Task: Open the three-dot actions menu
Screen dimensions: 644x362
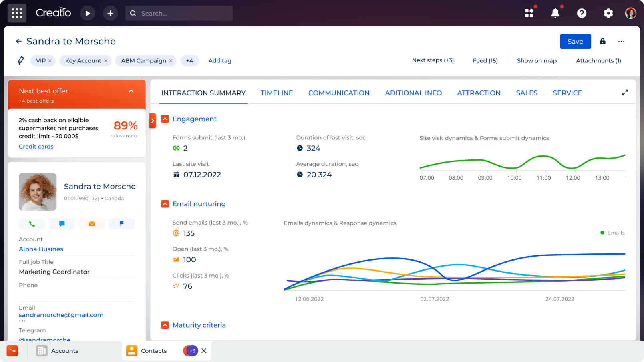Action: click(x=621, y=41)
